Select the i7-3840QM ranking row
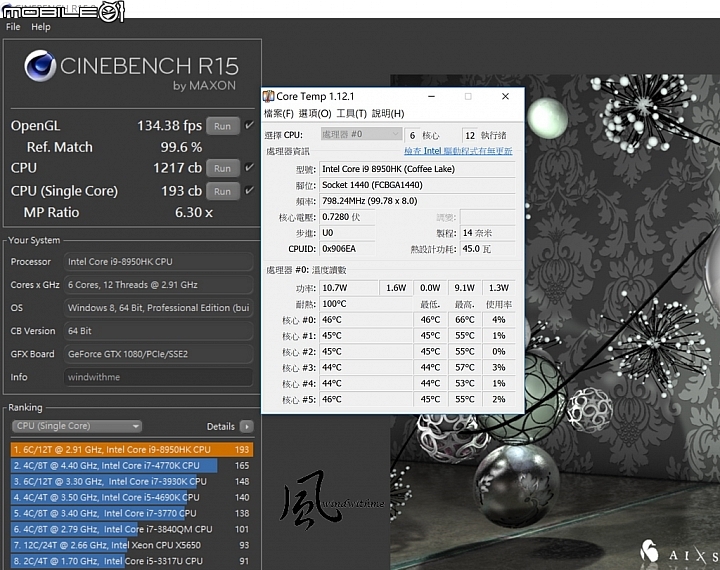720x570 pixels. tap(131, 530)
